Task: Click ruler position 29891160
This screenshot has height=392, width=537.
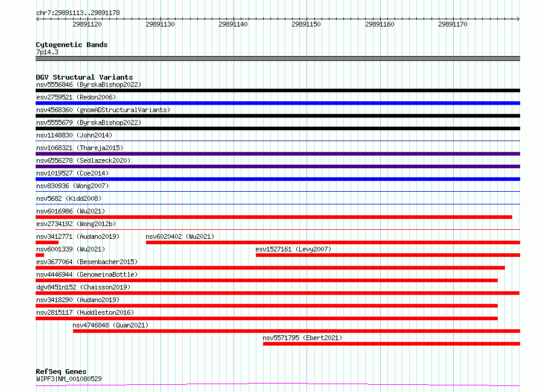Action: 380,24
